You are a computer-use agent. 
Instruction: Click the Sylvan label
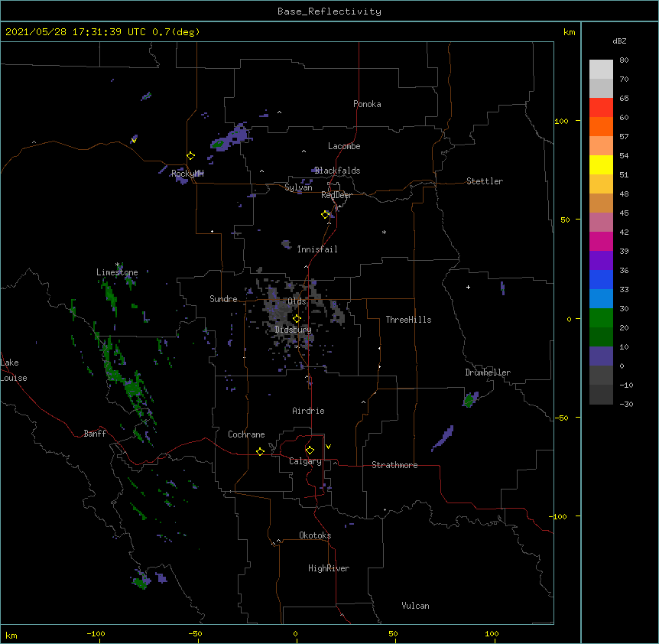(298, 187)
